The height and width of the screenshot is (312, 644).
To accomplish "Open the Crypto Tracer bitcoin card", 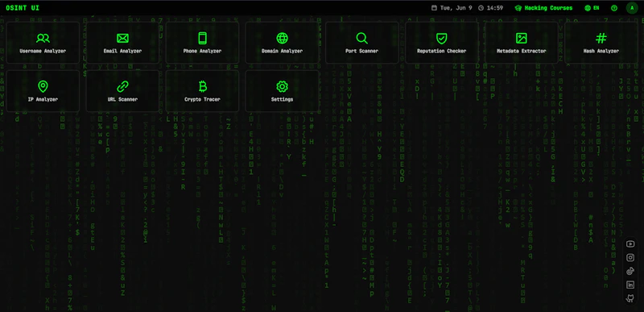I will click(x=202, y=91).
